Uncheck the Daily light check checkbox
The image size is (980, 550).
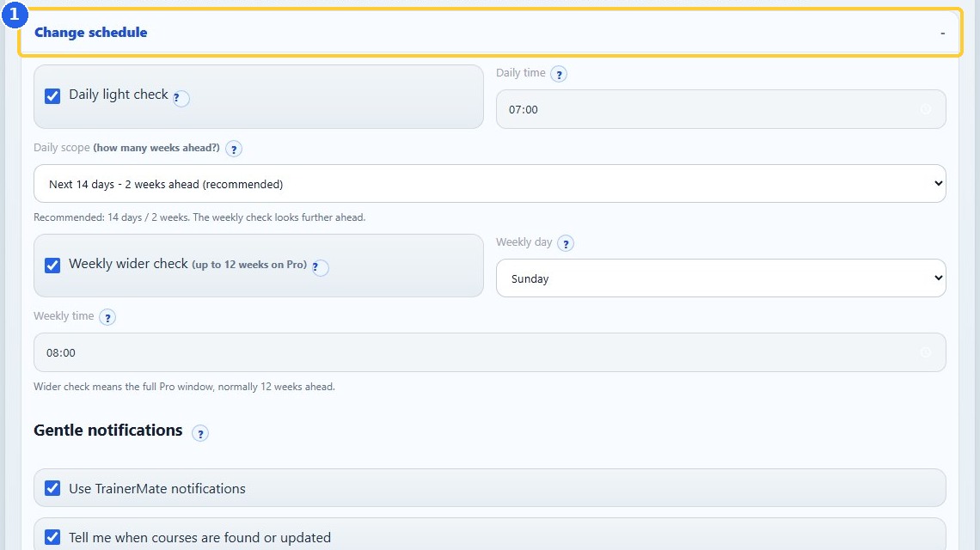pyautogui.click(x=52, y=95)
